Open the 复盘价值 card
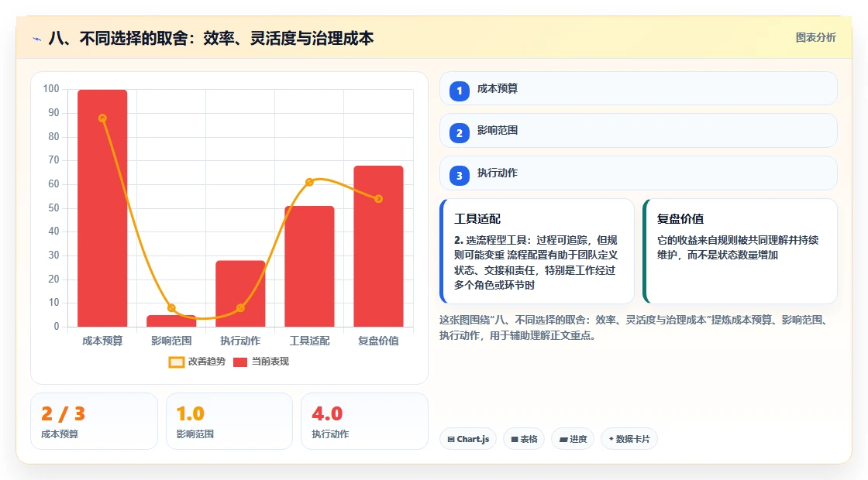 coord(739,251)
